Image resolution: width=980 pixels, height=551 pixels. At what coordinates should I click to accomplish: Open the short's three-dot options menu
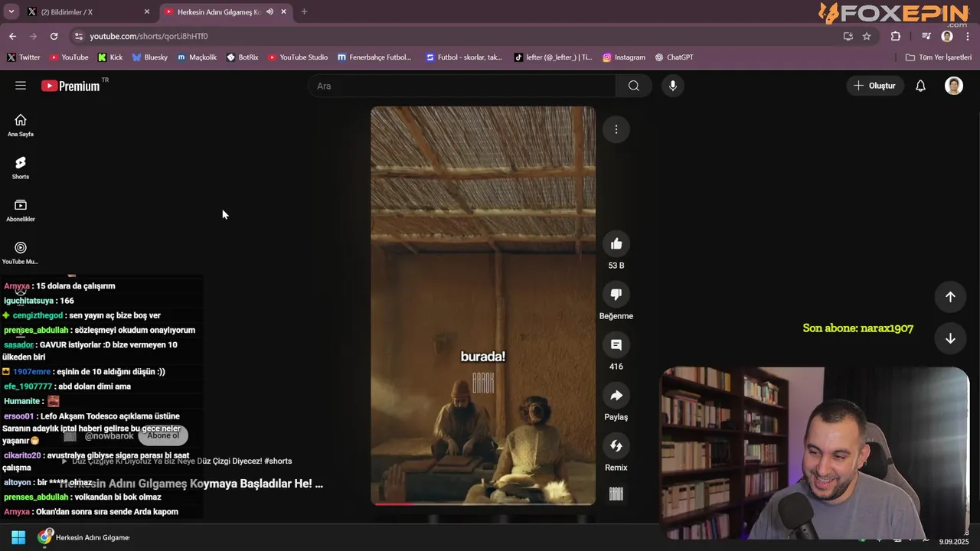click(616, 129)
